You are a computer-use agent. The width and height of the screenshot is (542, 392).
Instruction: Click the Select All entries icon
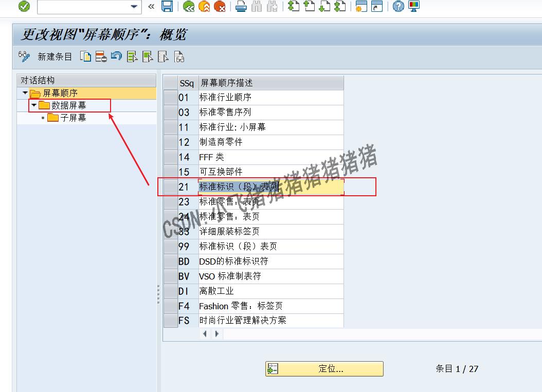click(x=132, y=57)
